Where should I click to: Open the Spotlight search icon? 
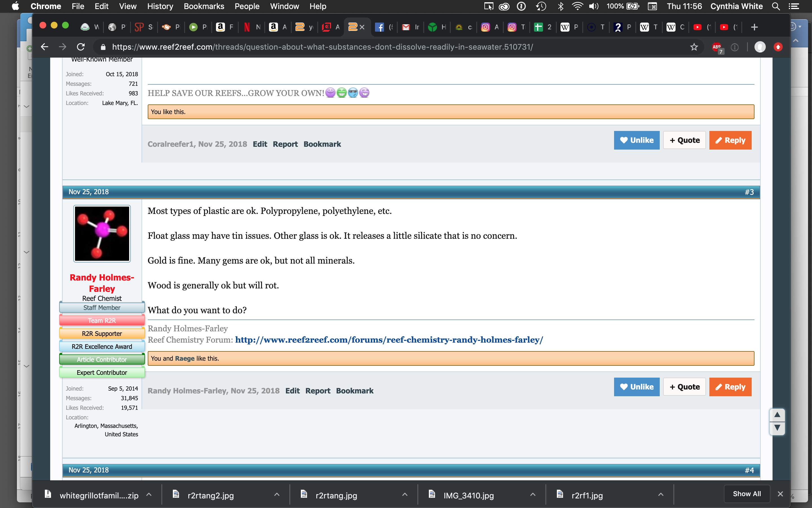point(776,6)
